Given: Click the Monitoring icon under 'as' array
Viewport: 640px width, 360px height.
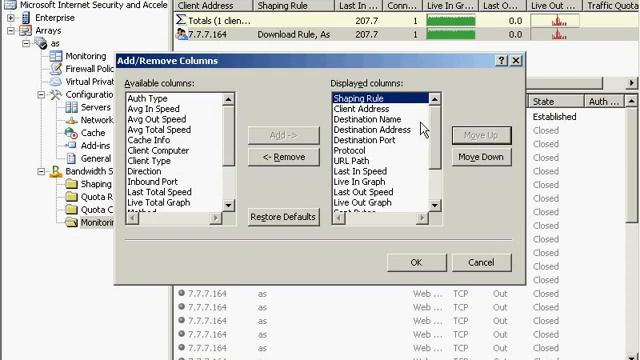Looking at the screenshot, I should click(x=56, y=56).
